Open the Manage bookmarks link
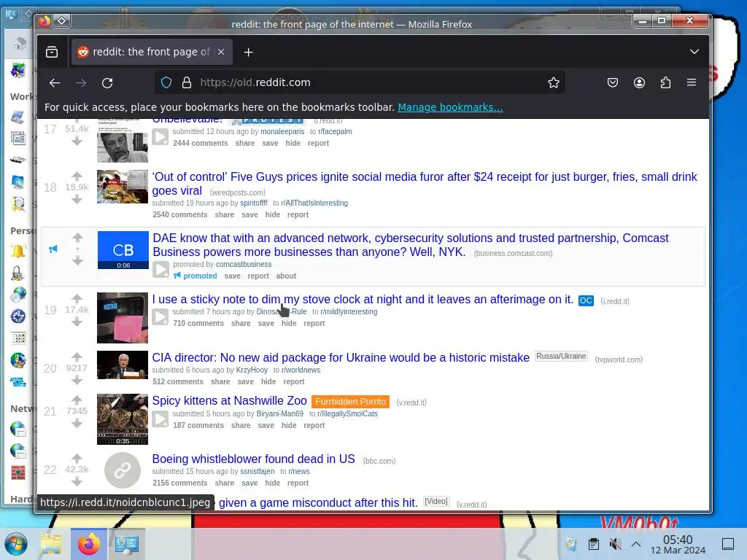Screen dimensions: 747x560 tap(450, 107)
